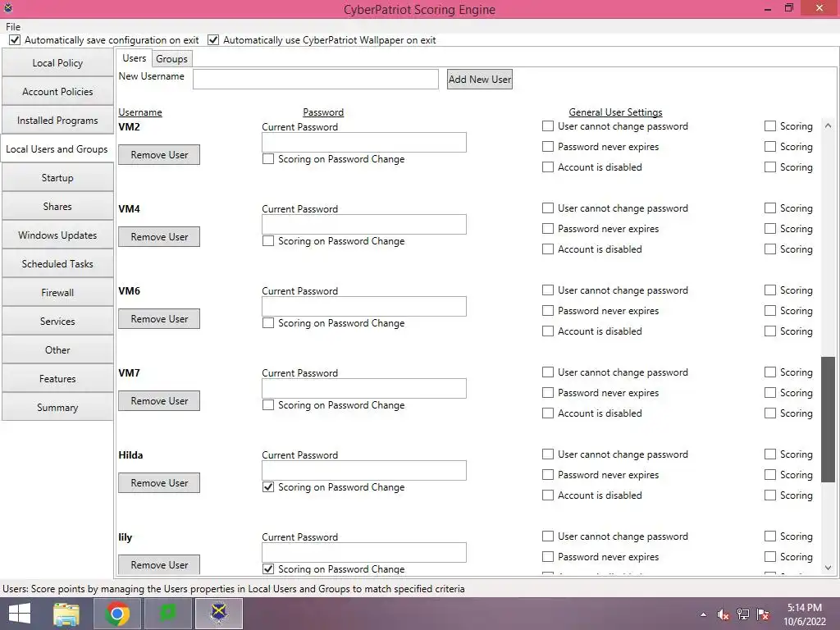The image size is (840, 630).
Task: Click the taskbar clock showing 5:14 PM
Action: [x=805, y=614]
